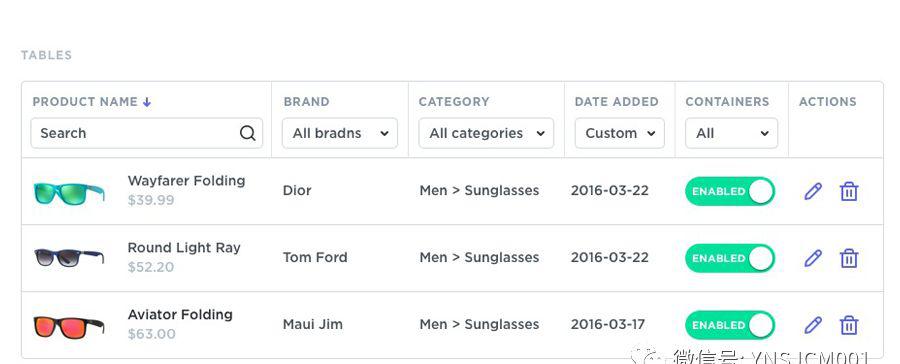Click the search magnifier icon
The width and height of the screenshot is (900, 364).
click(247, 133)
